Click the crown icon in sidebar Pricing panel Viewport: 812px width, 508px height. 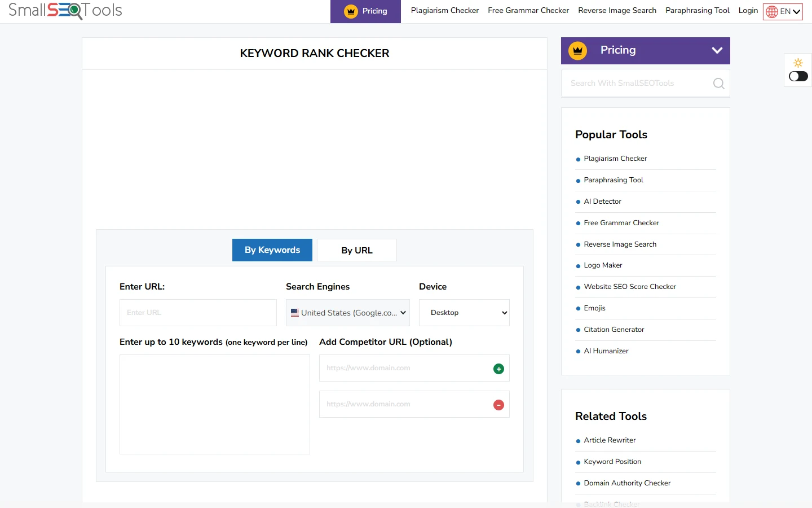coord(577,51)
